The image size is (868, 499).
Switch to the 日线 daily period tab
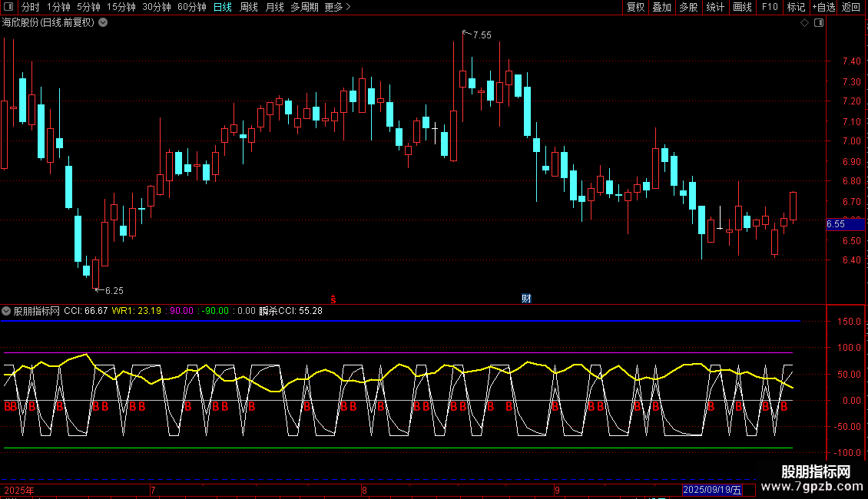coord(222,7)
